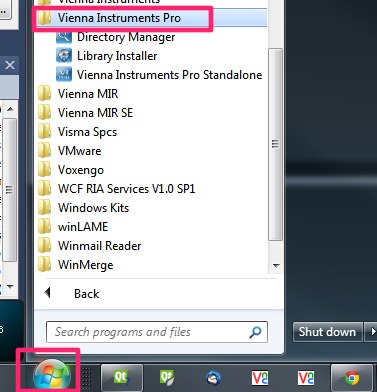Start Vienna Instruments Pro Standalone
Image resolution: width=377 pixels, height=392 pixels.
[159, 75]
